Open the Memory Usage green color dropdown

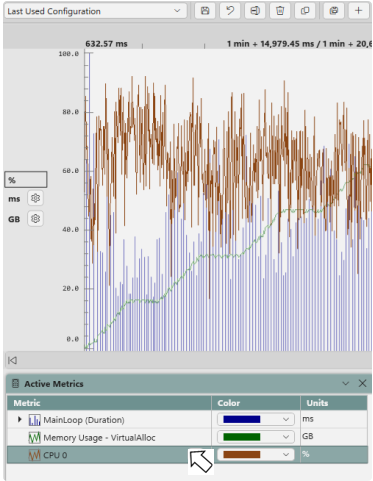(256, 437)
